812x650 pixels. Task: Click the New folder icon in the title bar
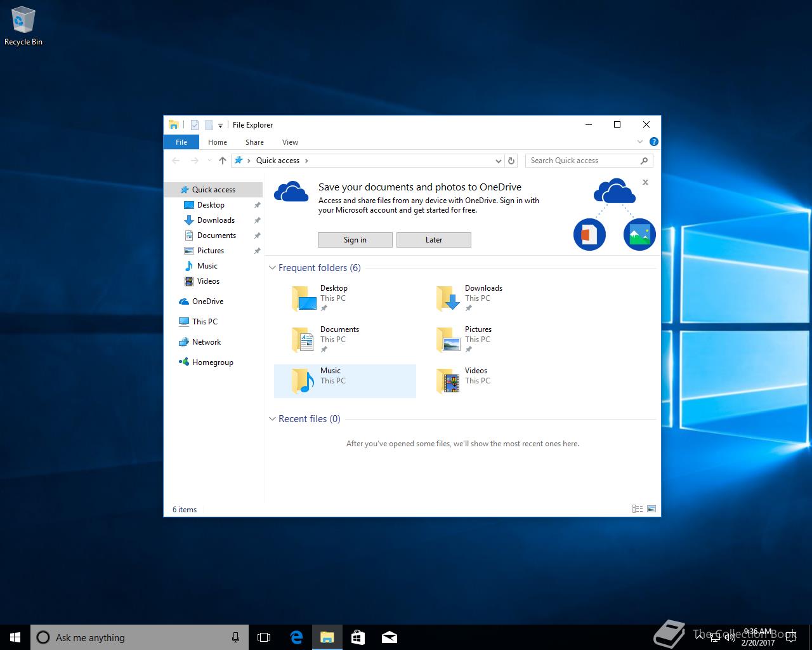[208, 125]
